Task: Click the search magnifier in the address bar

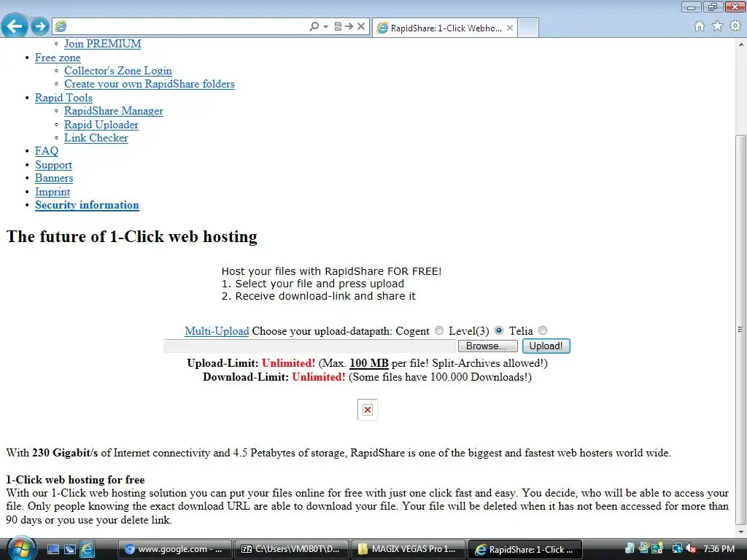Action: (314, 27)
